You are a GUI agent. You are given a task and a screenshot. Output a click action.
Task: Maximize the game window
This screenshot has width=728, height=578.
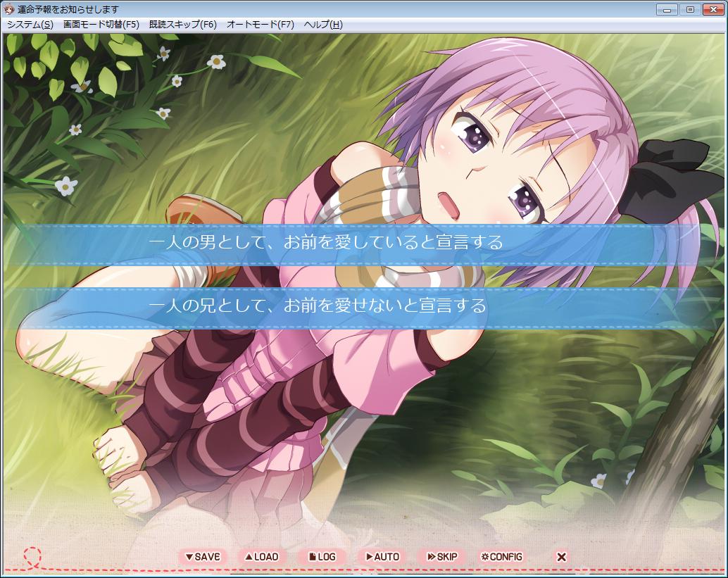(x=691, y=9)
